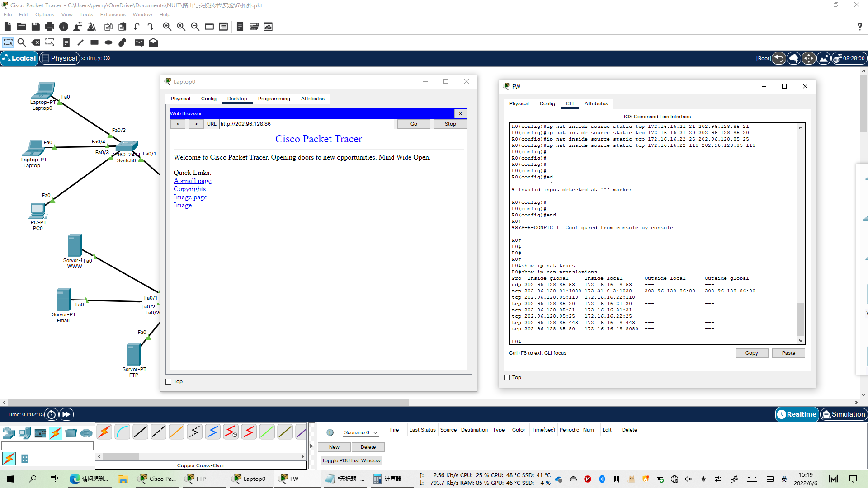This screenshot has height=488, width=868.
Task: Select the Delete tool icon
Action: pyautogui.click(x=36, y=42)
